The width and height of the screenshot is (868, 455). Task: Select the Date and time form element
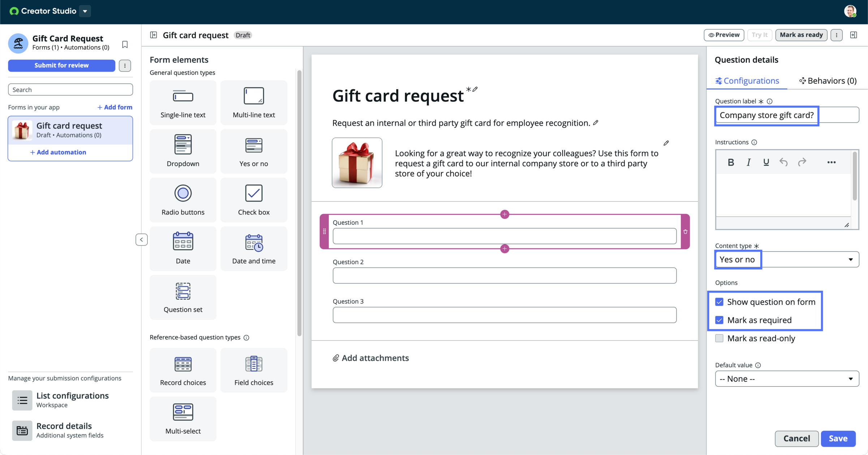(x=254, y=249)
